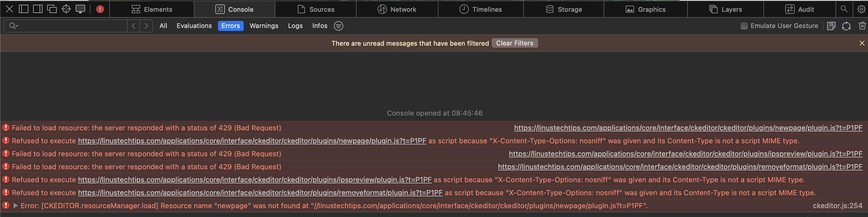Reload page circular arrows icon

[x=846, y=26]
